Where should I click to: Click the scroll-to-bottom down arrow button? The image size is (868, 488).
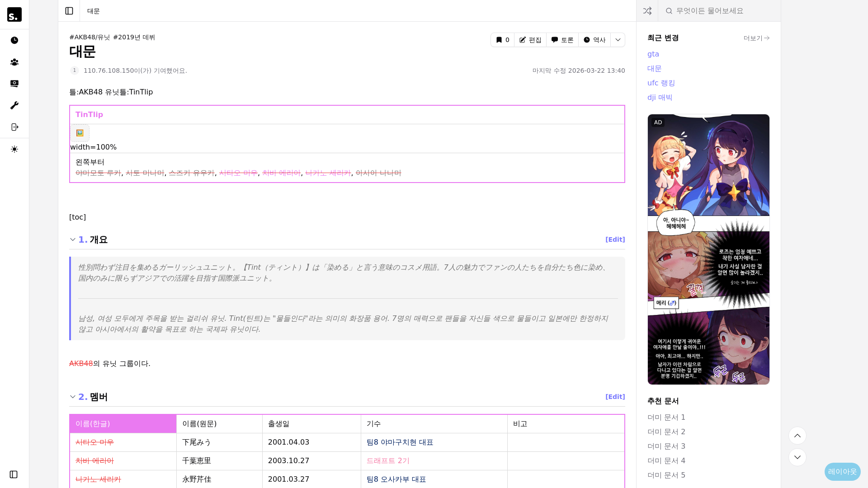tap(797, 457)
